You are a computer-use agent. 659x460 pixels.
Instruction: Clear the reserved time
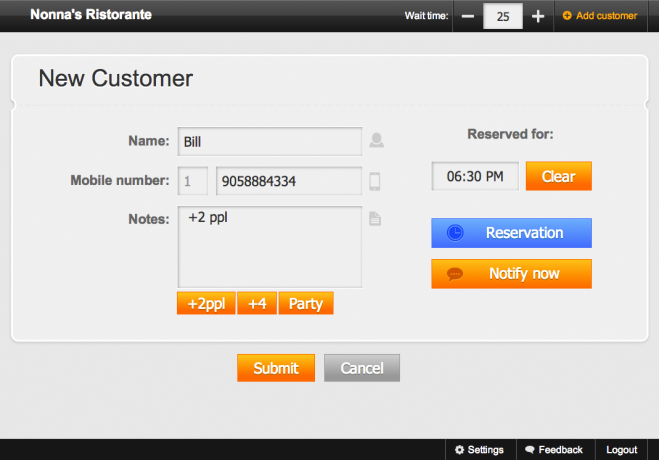[558, 176]
